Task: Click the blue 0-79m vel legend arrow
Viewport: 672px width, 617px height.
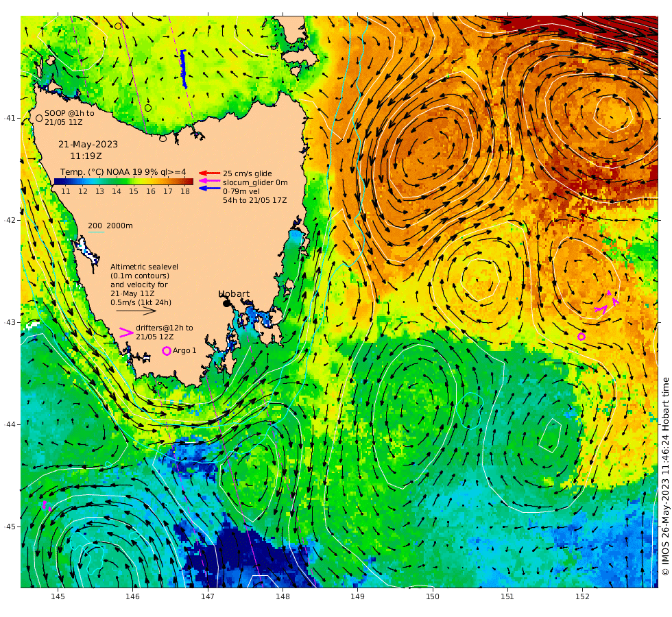Action: tap(210, 189)
